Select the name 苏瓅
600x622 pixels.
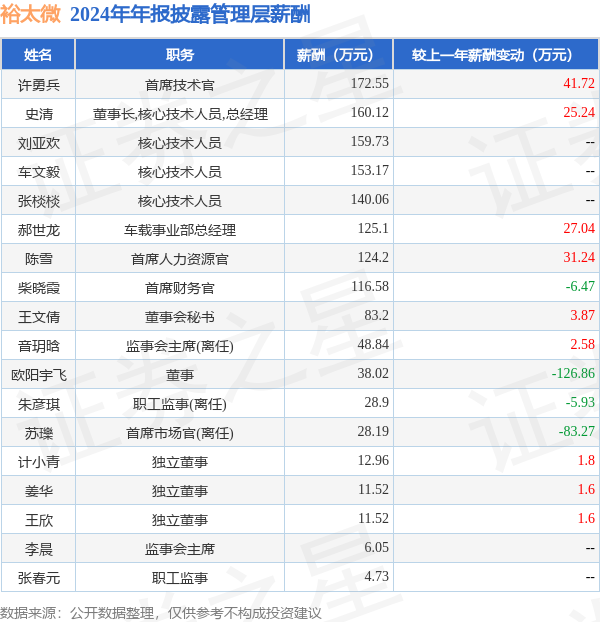[39, 433]
